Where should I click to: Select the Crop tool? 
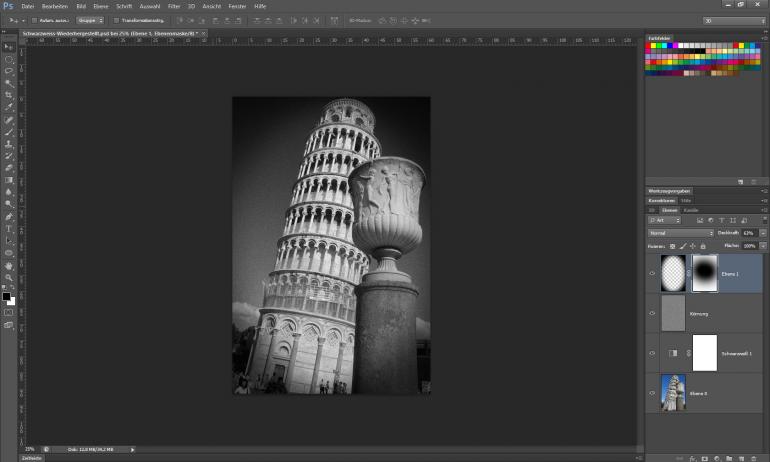pyautogui.click(x=8, y=95)
